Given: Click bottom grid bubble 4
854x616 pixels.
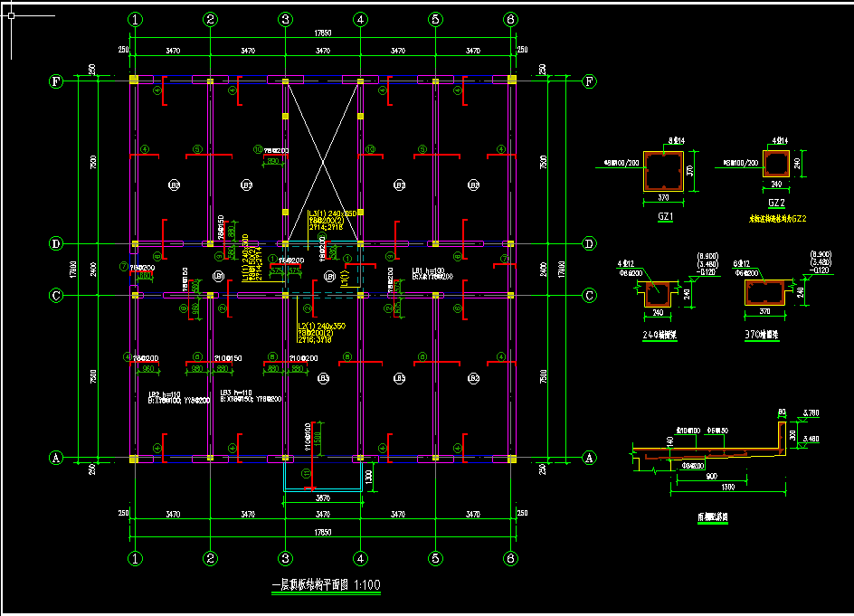Looking at the screenshot, I should click(360, 558).
